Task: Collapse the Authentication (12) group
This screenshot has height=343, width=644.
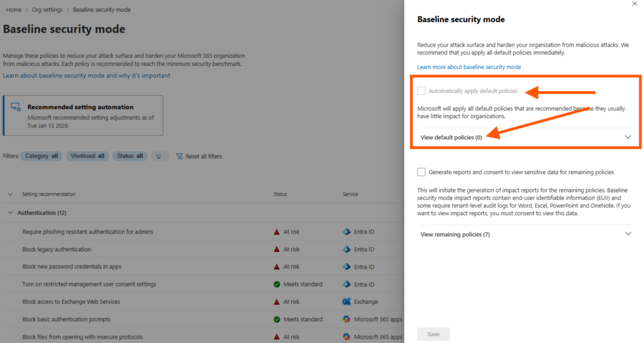Action: [x=10, y=213]
